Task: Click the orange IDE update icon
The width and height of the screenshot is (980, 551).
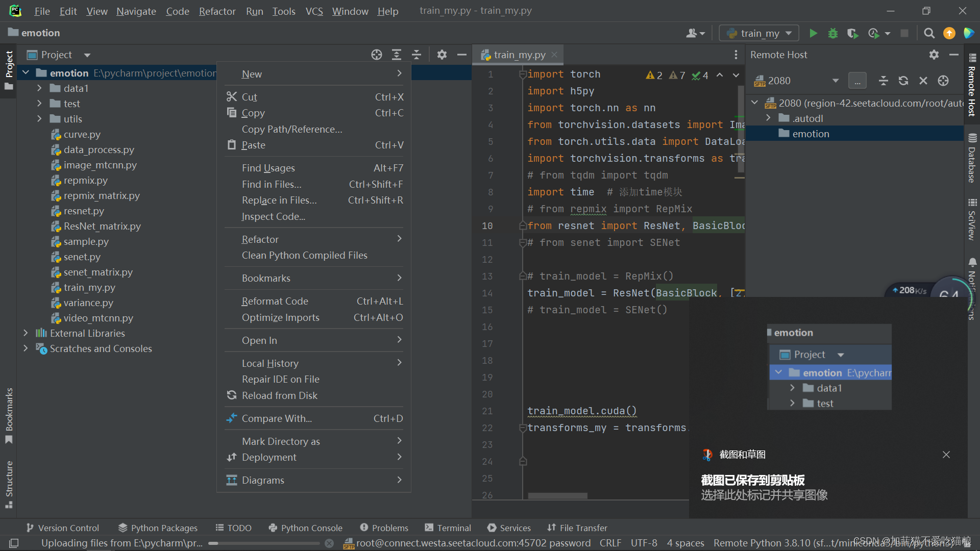Action: (949, 33)
